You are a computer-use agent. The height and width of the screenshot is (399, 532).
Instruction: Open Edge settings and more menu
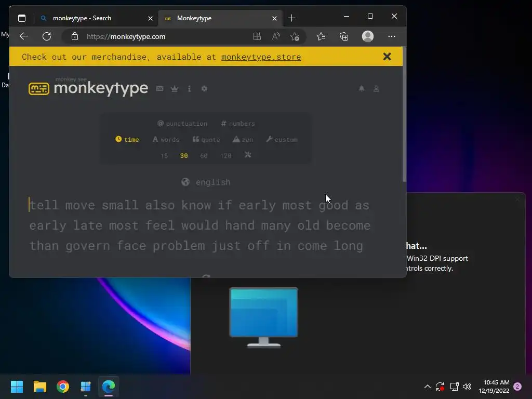(392, 36)
